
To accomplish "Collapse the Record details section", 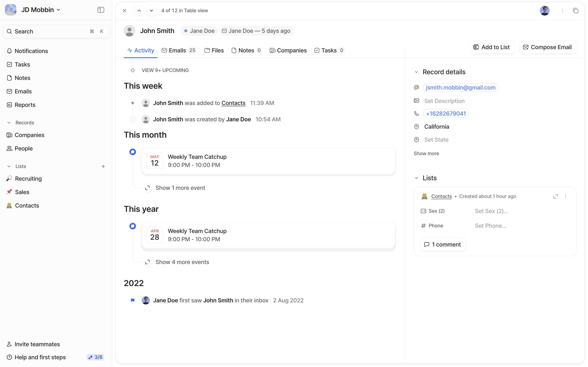I will [x=416, y=72].
